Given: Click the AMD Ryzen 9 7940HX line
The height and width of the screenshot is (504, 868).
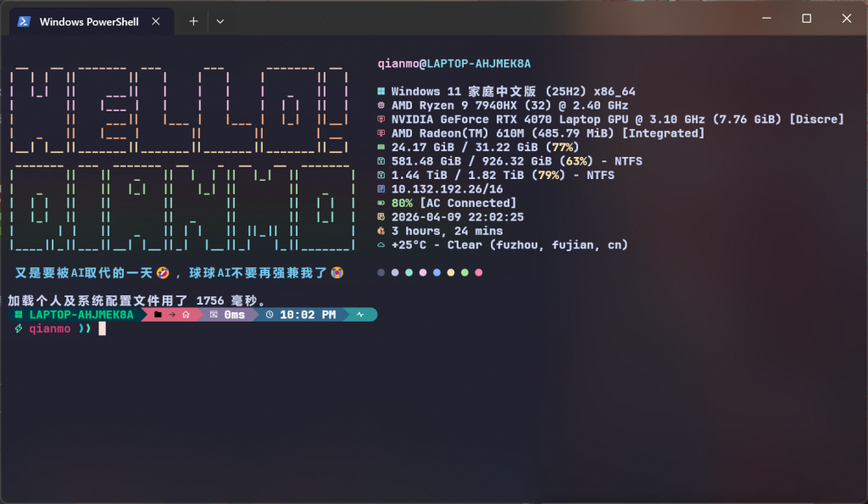Looking at the screenshot, I should [509, 105].
